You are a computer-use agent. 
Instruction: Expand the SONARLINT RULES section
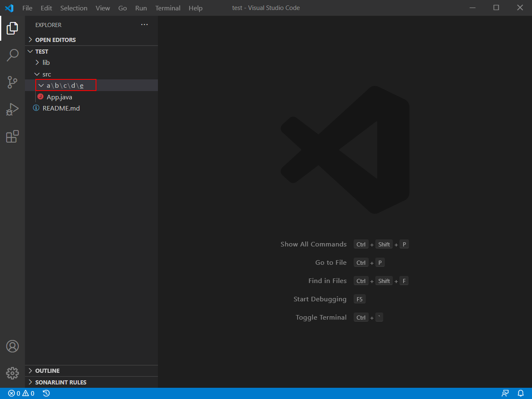pyautogui.click(x=91, y=382)
